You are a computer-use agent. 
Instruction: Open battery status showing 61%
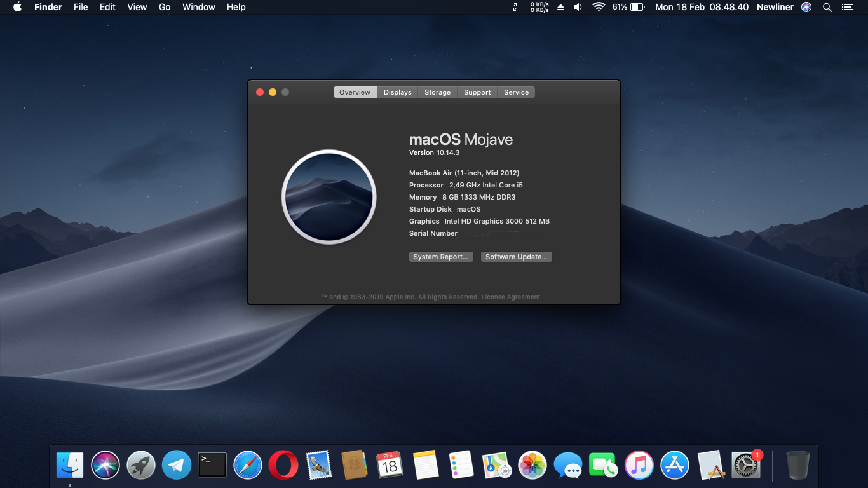(x=628, y=7)
